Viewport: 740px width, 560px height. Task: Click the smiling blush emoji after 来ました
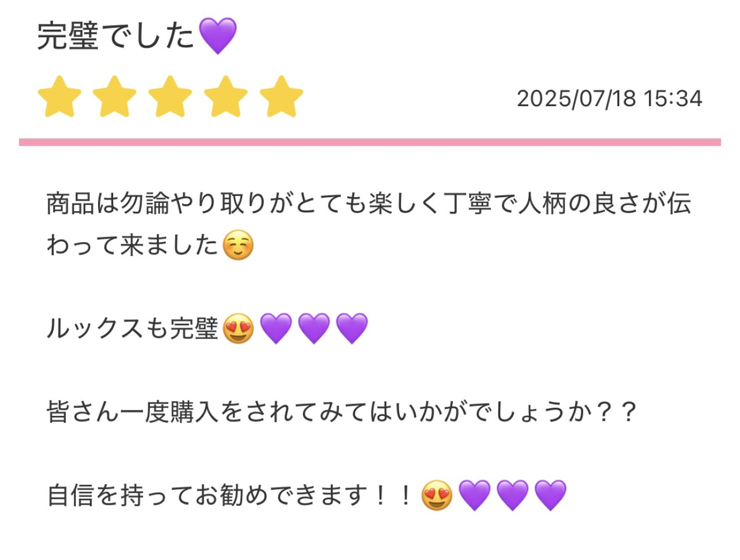(238, 245)
